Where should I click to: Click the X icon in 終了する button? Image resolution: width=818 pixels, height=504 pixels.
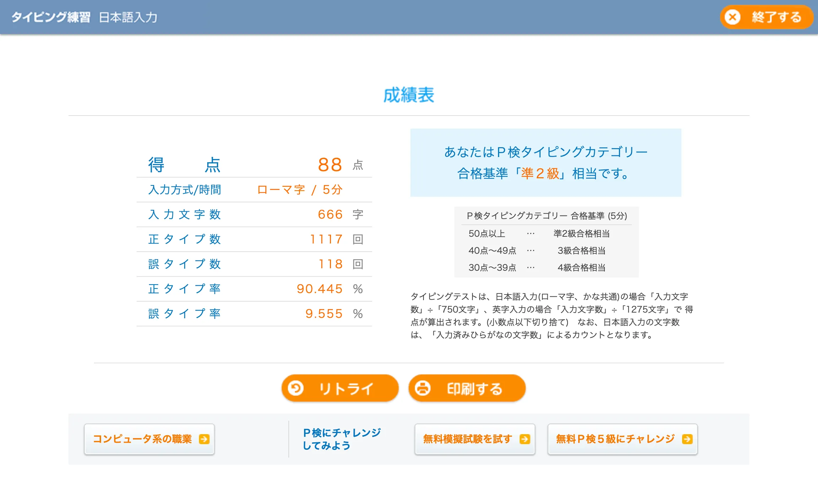tap(733, 17)
